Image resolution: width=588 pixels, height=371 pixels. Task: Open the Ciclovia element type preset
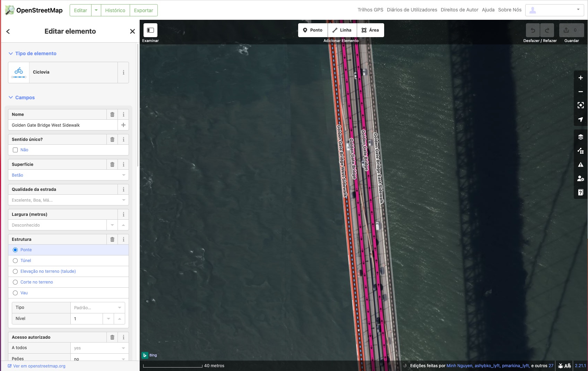(x=63, y=73)
